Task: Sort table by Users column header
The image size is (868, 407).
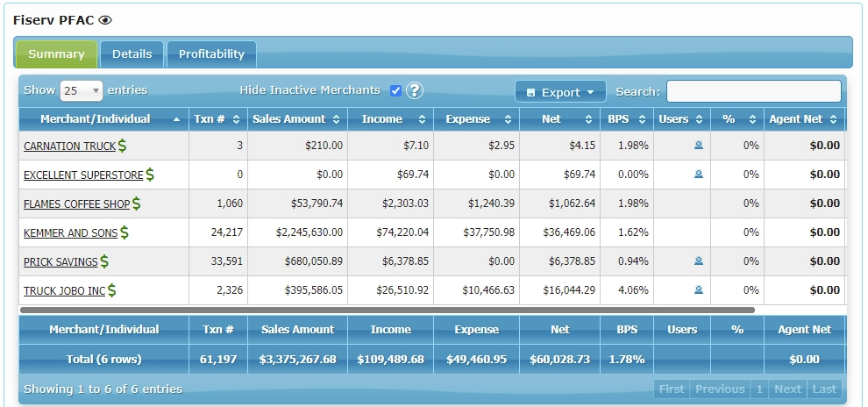Action: [x=682, y=119]
